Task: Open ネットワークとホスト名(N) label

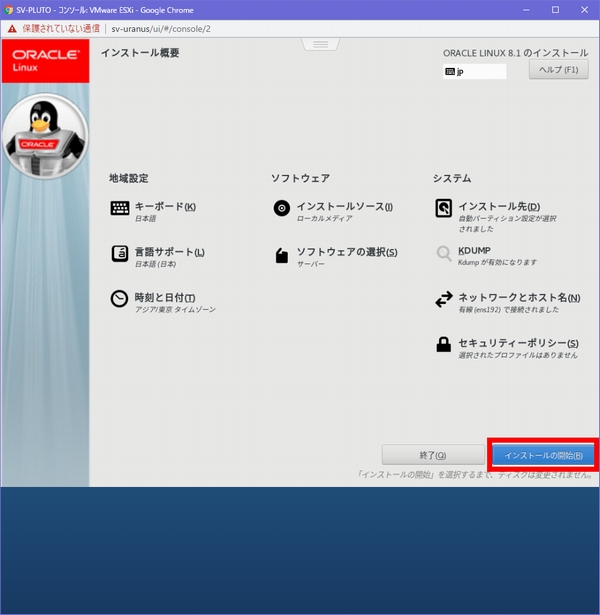Action: click(519, 297)
